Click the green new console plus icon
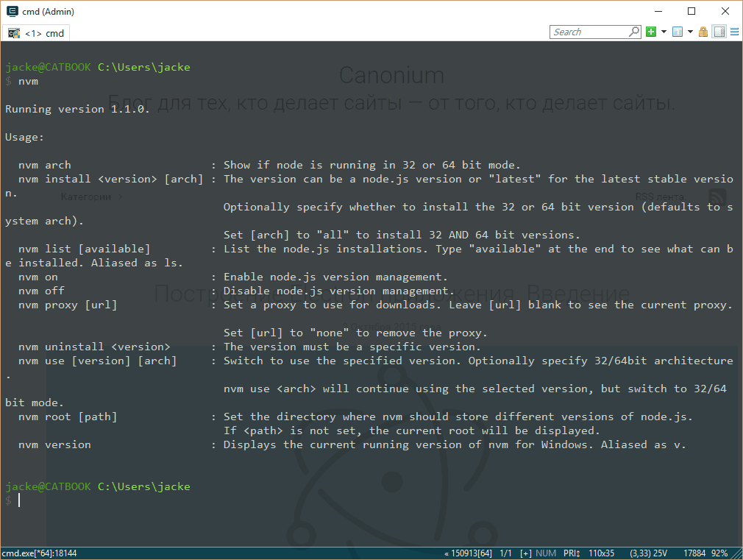The height and width of the screenshot is (560, 743). pos(651,32)
